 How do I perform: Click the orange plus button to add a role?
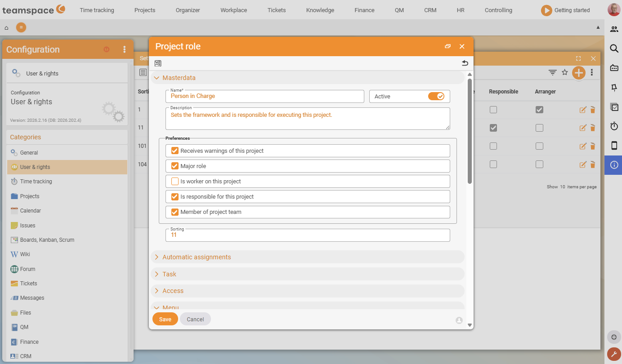coord(578,72)
